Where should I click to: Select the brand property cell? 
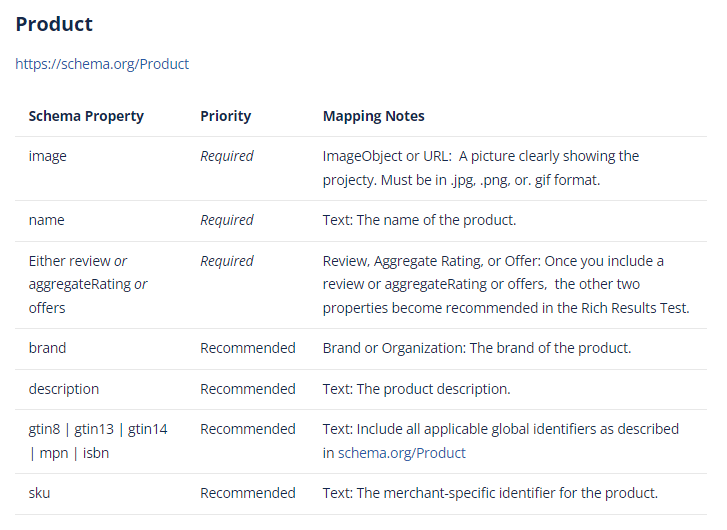(47, 348)
